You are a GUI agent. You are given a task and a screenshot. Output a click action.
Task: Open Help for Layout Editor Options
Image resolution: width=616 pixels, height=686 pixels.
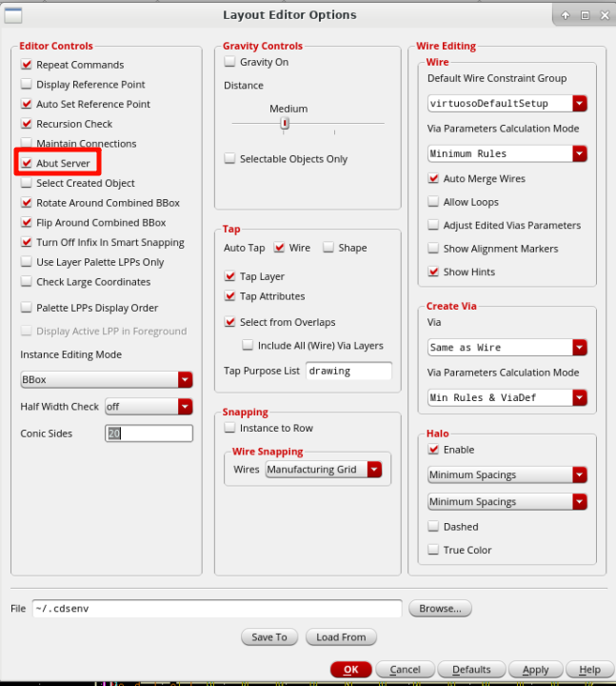click(589, 670)
